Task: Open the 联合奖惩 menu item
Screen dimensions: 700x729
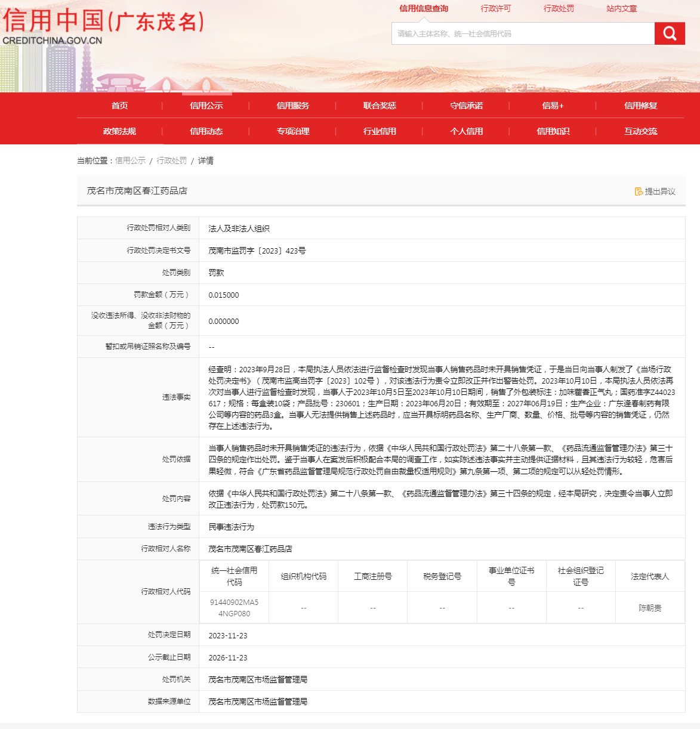Action: pyautogui.click(x=380, y=106)
